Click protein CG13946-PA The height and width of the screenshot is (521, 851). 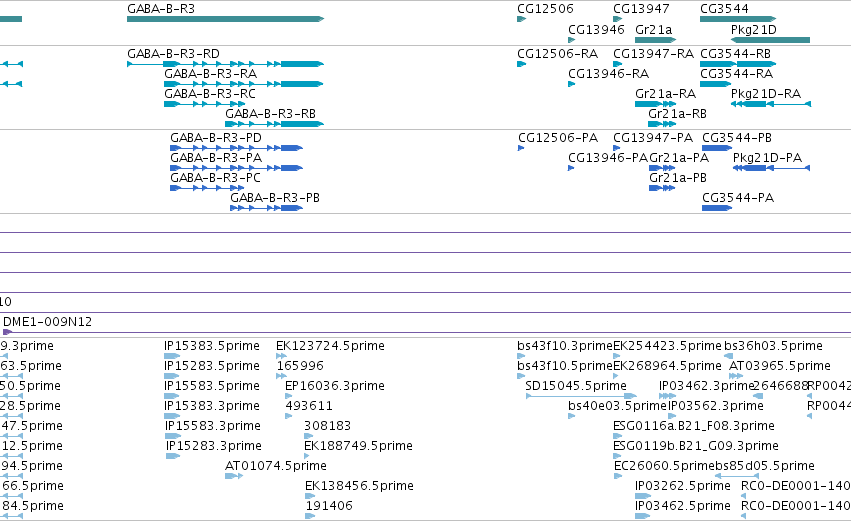pyautogui.click(x=571, y=168)
